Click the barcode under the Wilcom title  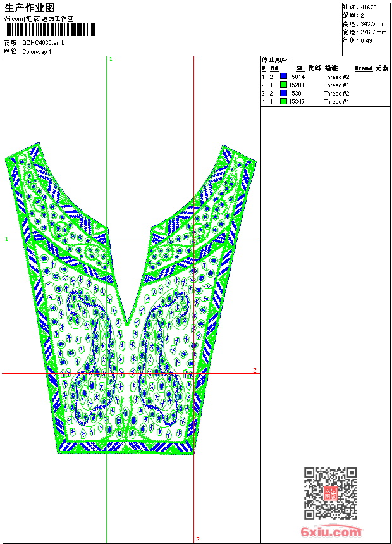(x=50, y=30)
